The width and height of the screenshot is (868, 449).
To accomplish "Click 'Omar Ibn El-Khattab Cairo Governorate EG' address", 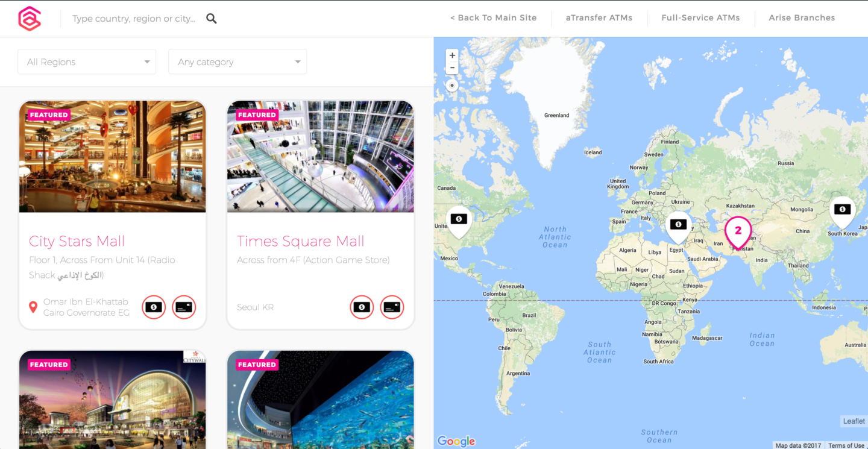I will point(86,307).
